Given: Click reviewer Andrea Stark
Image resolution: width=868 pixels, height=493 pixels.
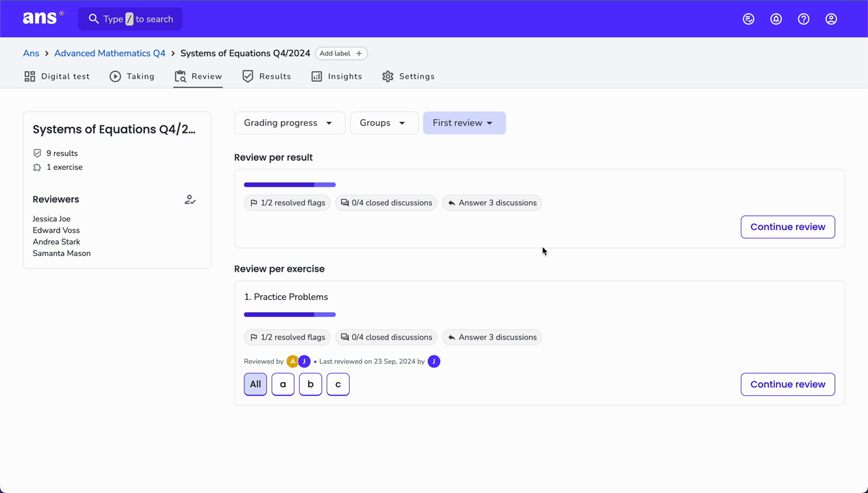Looking at the screenshot, I should point(56,242).
